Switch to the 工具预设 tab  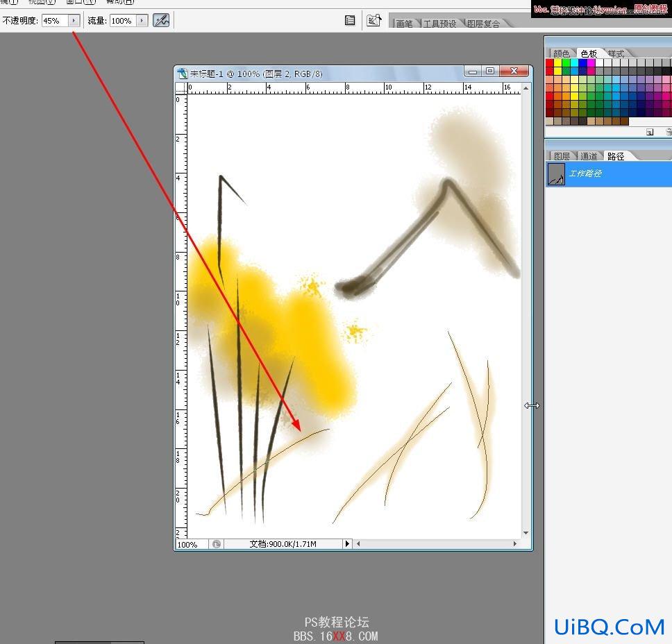coord(439,24)
